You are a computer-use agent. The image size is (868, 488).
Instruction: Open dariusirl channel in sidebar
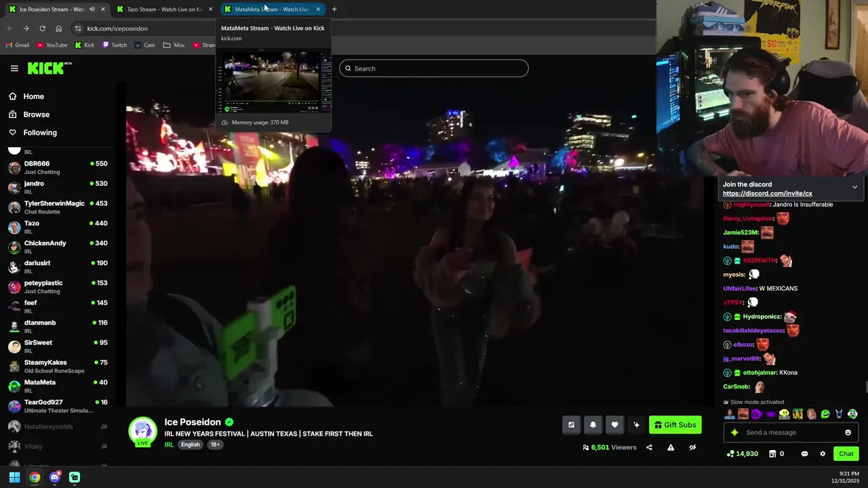coord(58,267)
